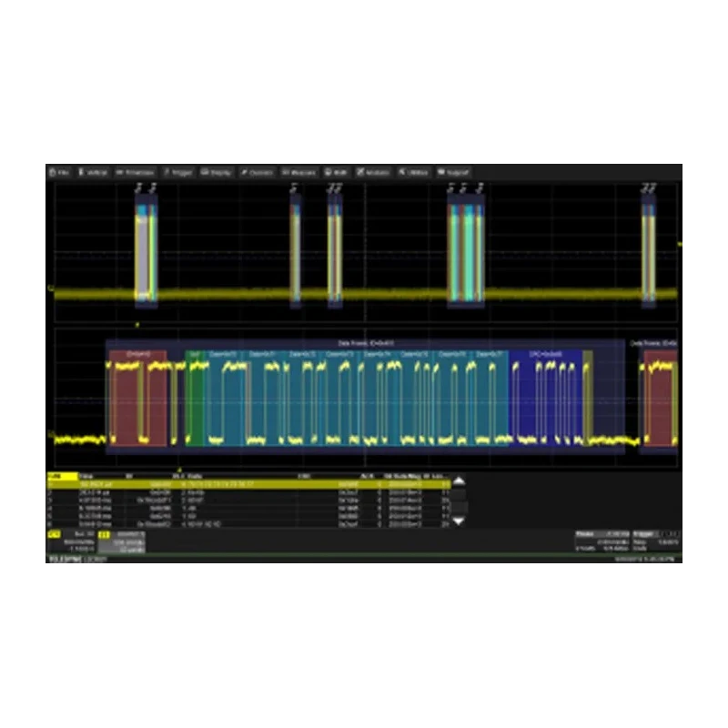Open the Cursors menu

point(257,172)
